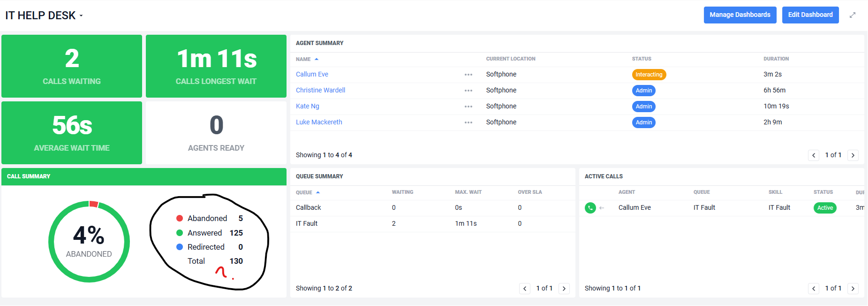Image resolution: width=868 pixels, height=306 pixels.
Task: Go to next page in Active Calls
Action: (853, 289)
